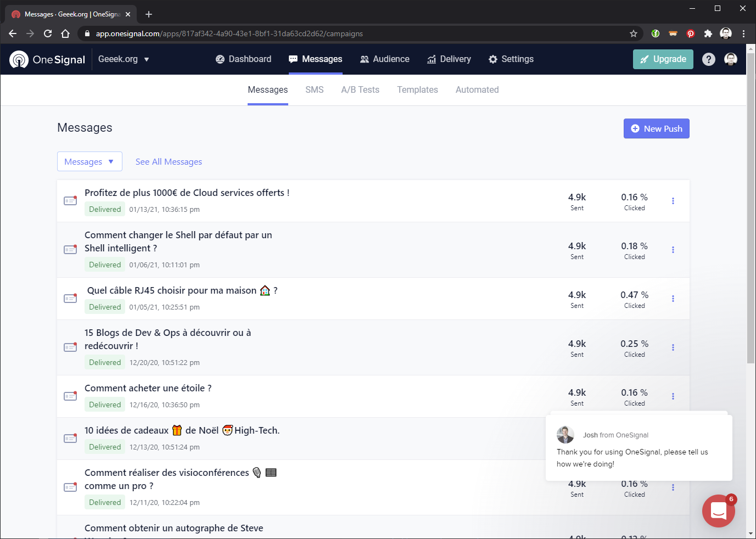Expand the Geeek.org app dropdown
Viewport: 756px width, 539px height.
click(124, 59)
